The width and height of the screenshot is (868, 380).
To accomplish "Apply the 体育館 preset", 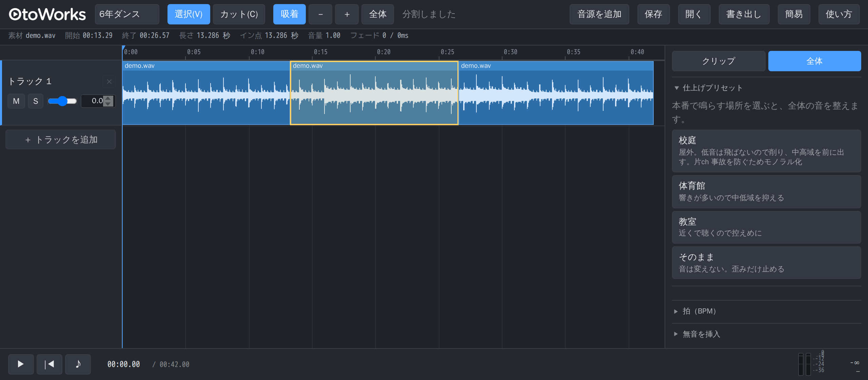I will pos(766,192).
